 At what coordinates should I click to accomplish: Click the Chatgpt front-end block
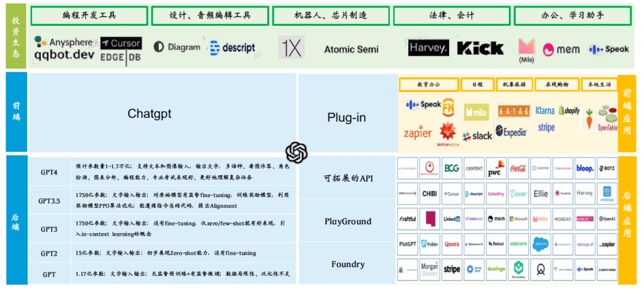pos(150,114)
